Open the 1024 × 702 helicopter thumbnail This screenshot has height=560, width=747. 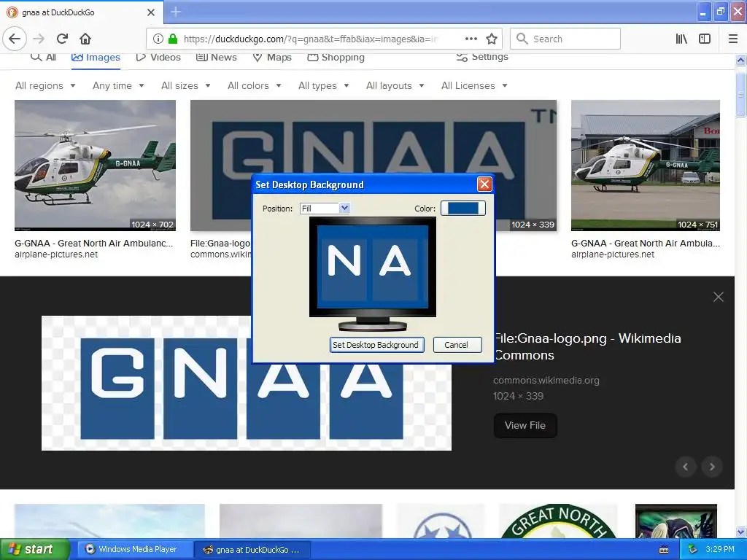pyautogui.click(x=95, y=166)
